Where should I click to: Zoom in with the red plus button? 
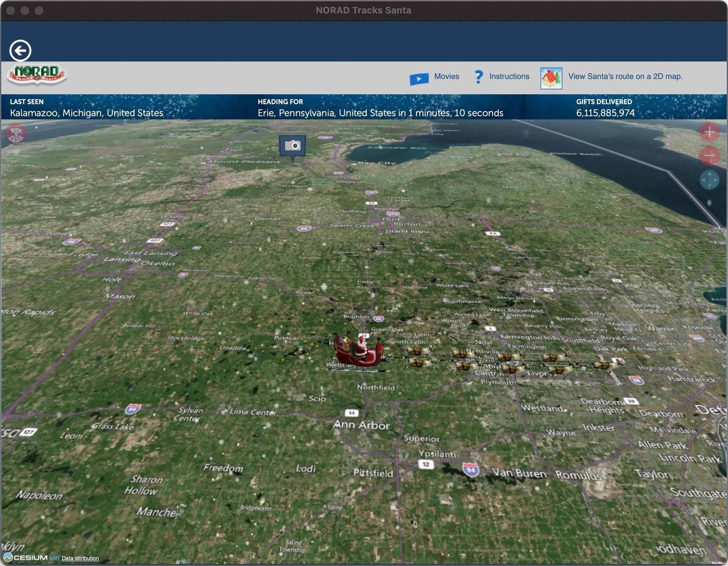click(x=709, y=132)
